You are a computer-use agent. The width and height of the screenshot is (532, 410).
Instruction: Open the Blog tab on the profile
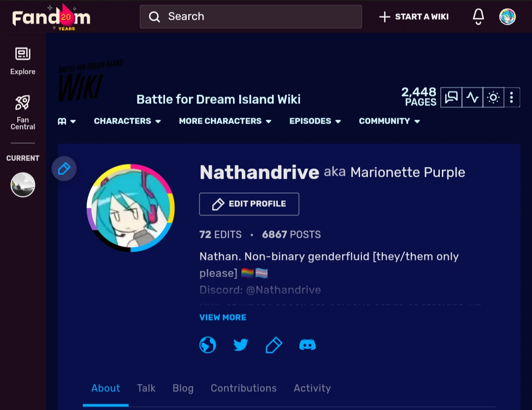point(183,388)
